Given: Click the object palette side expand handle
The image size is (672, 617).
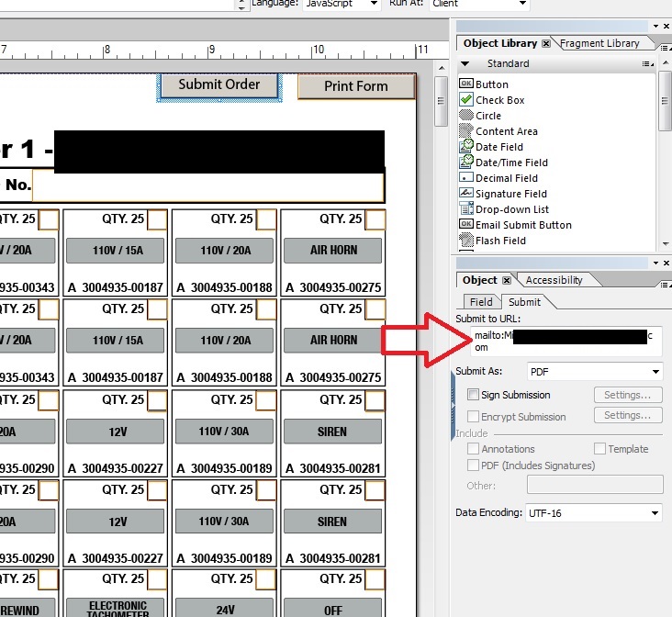Looking at the screenshot, I should pos(453,406).
